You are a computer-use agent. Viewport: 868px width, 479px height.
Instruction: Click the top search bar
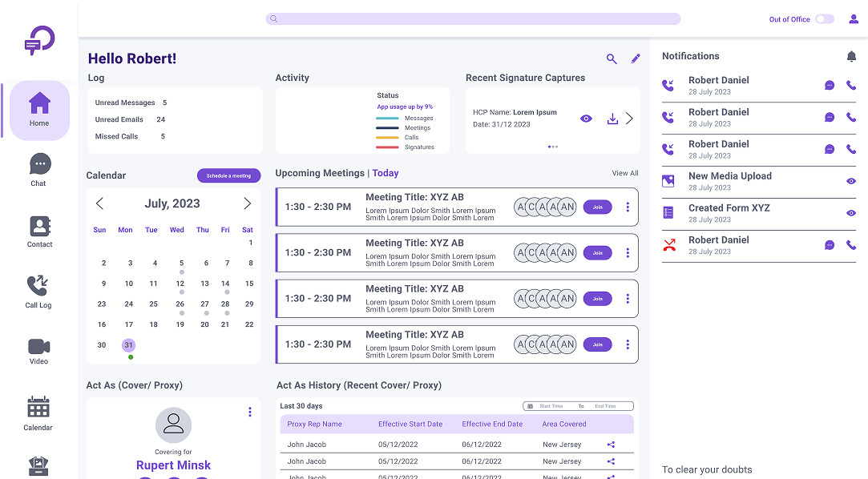(473, 19)
